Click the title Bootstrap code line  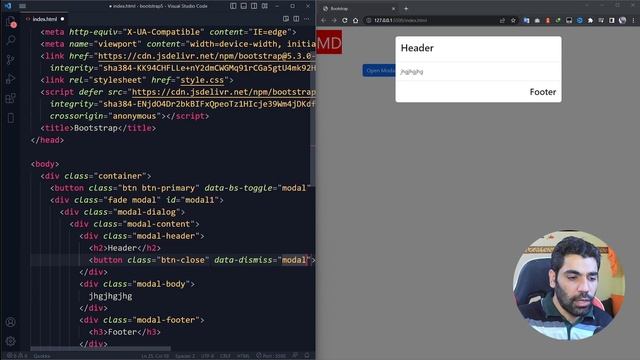pos(98,128)
